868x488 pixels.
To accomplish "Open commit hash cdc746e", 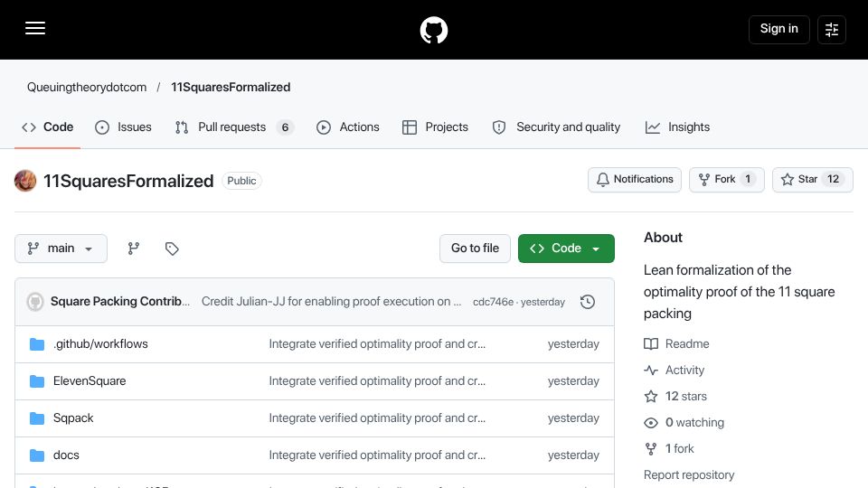I will [493, 302].
